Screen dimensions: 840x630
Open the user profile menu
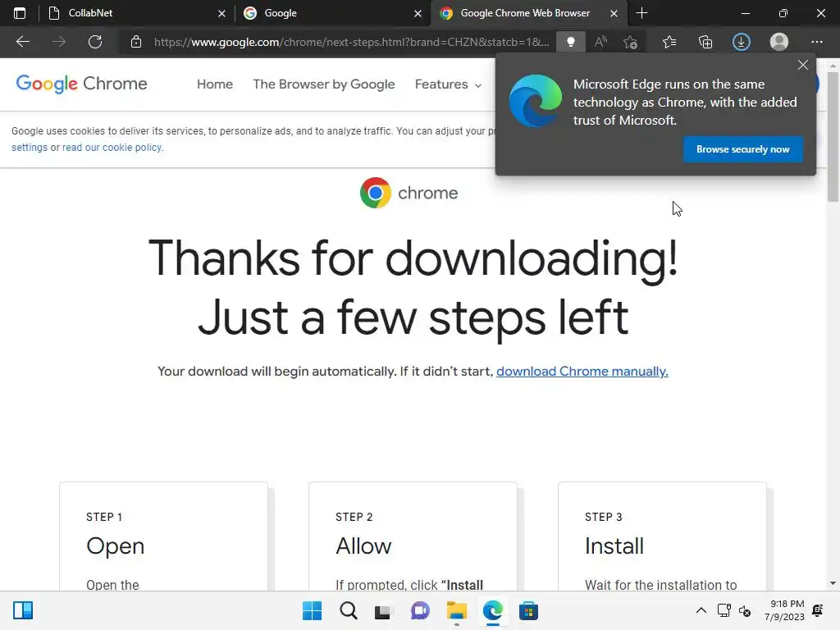tap(779, 42)
